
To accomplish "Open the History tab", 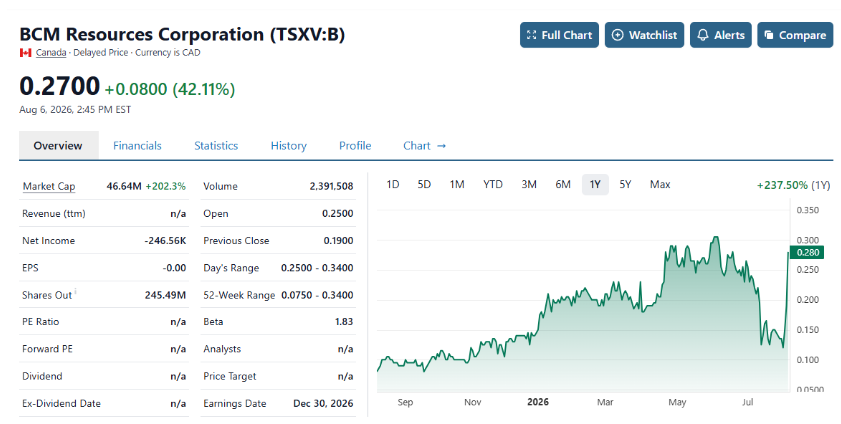I will [289, 146].
